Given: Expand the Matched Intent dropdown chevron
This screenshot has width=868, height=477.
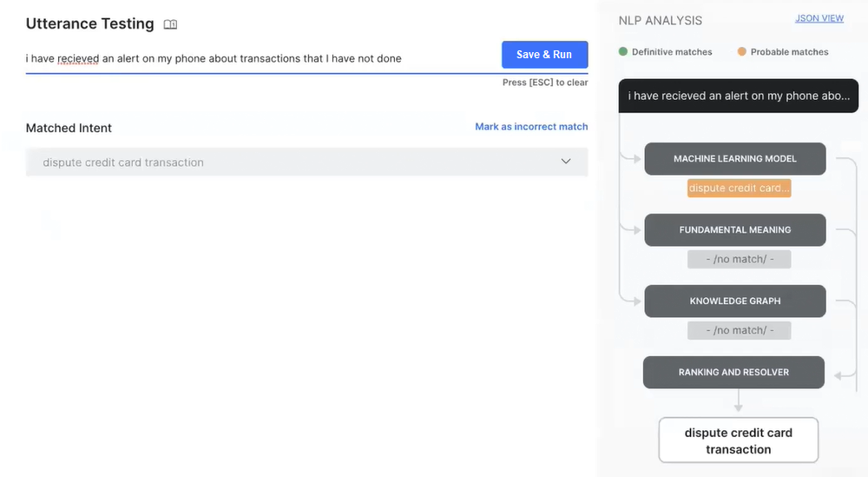Looking at the screenshot, I should [566, 162].
